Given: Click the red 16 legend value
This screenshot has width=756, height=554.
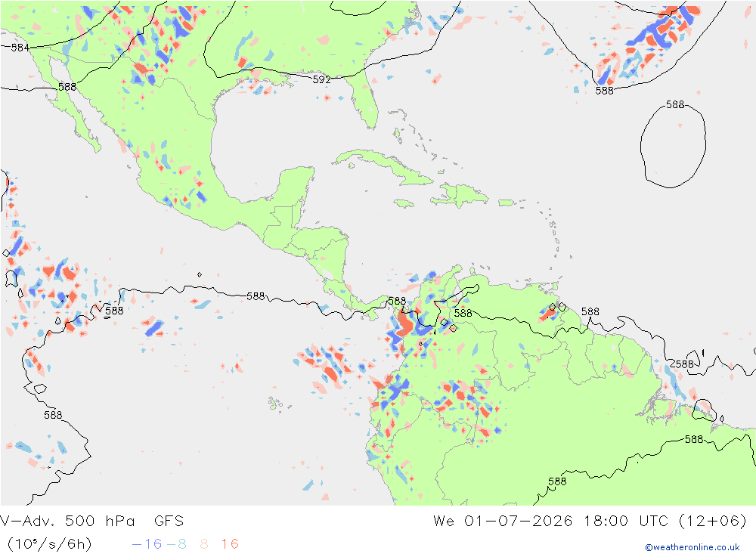Looking at the screenshot, I should click(230, 544).
